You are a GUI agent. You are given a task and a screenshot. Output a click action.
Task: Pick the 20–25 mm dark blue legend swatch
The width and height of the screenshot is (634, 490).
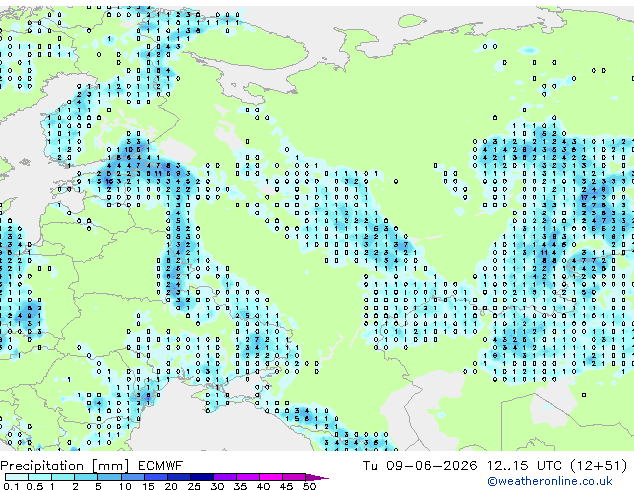(x=179, y=477)
